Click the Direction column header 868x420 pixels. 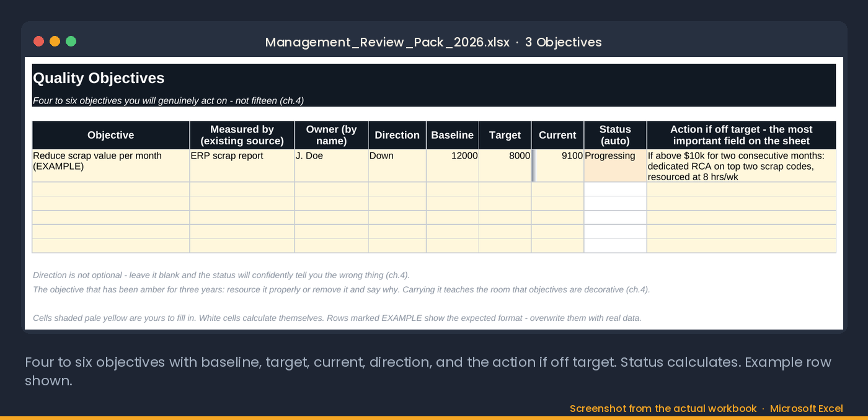coord(397,135)
